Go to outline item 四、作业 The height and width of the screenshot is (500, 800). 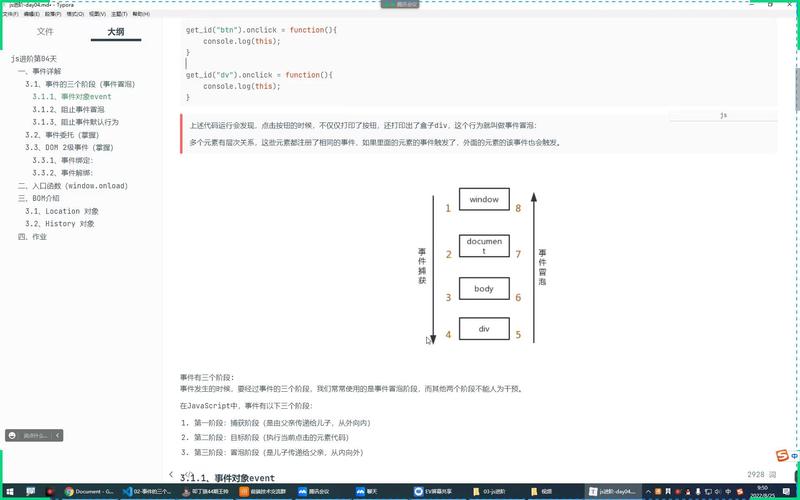pos(32,236)
